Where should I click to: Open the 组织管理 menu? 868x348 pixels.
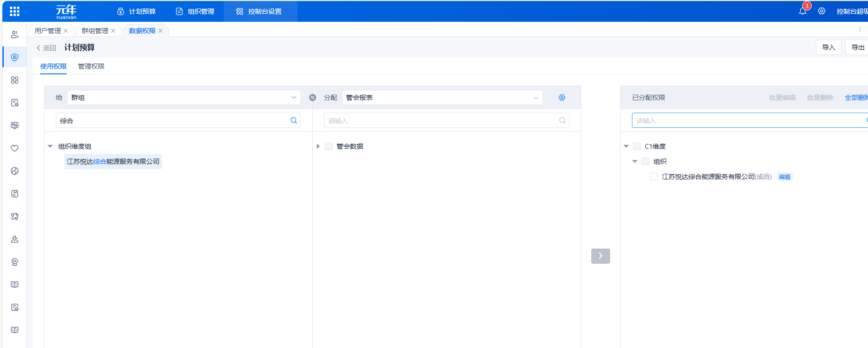195,11
